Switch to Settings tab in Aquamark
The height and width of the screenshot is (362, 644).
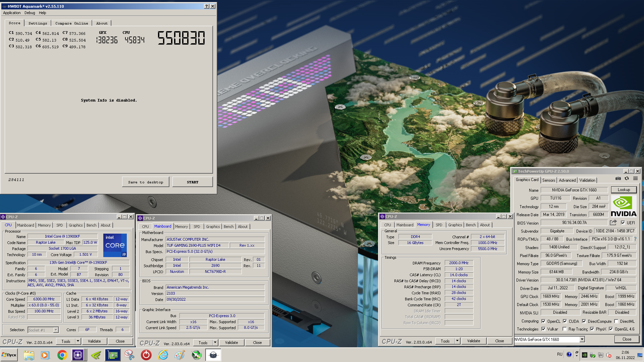click(38, 23)
